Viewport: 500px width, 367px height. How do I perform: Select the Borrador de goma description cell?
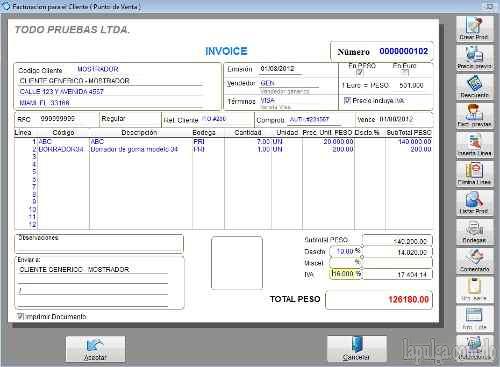click(141, 149)
